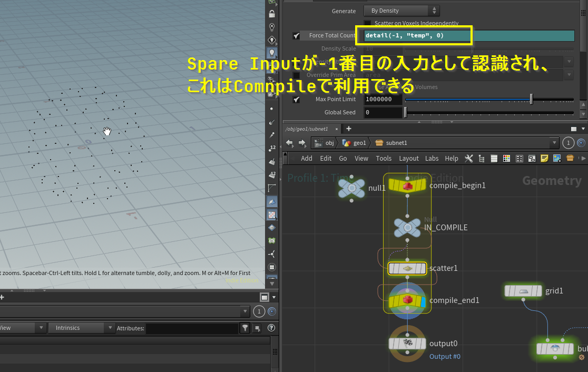
Task: Toggle the Force Total Count checkbox
Action: [x=296, y=36]
